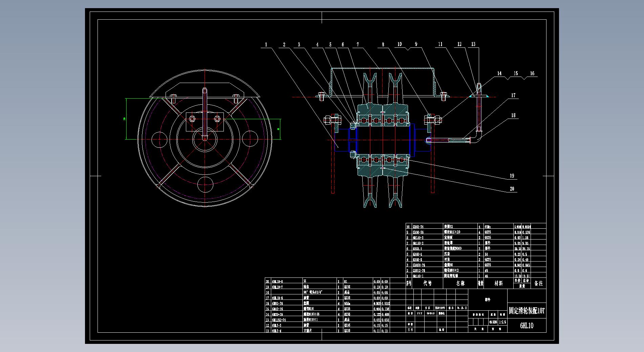Select the GB93-76 code in row 10

418,227
